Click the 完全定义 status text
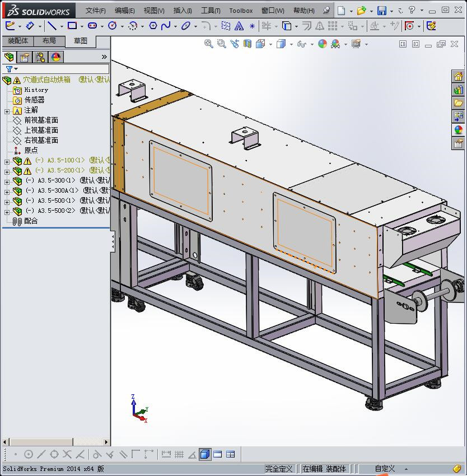This screenshot has width=467, height=476. point(280,468)
